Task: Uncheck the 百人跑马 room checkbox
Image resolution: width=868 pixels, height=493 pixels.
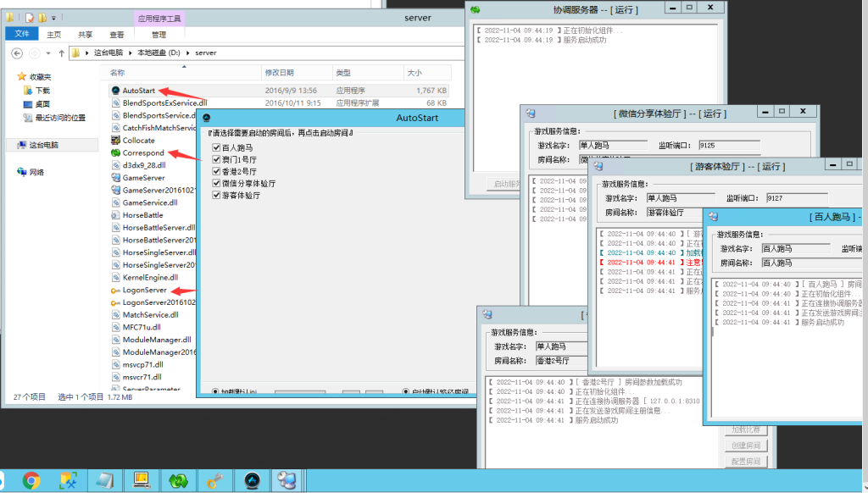Action: point(216,147)
